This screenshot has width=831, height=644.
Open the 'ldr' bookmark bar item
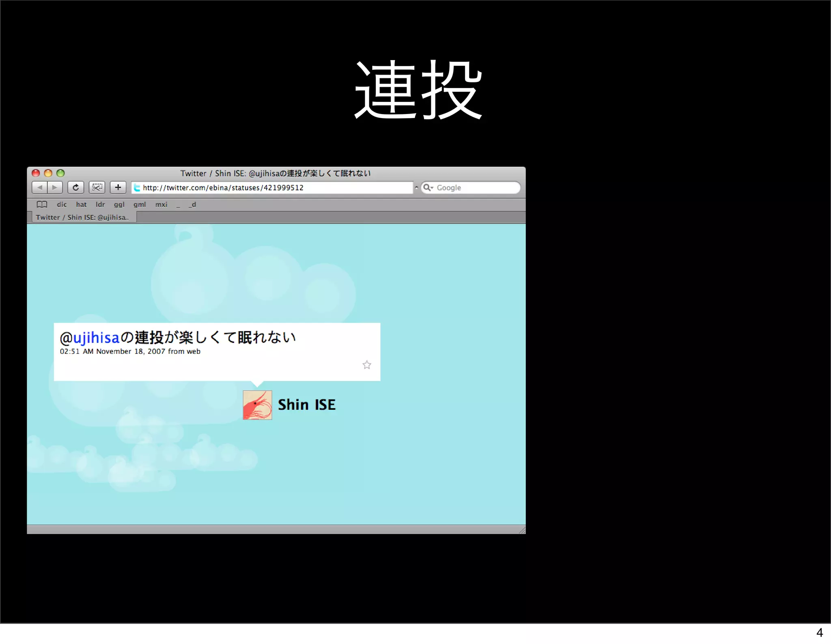[100, 205]
